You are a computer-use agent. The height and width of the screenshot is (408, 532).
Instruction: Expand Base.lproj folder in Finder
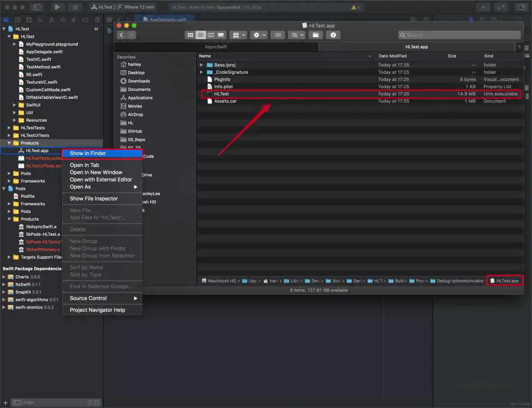[x=201, y=64]
